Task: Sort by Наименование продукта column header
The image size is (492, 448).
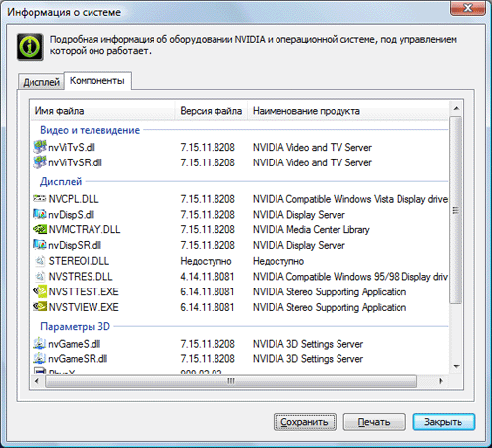Action: pyautogui.click(x=347, y=111)
